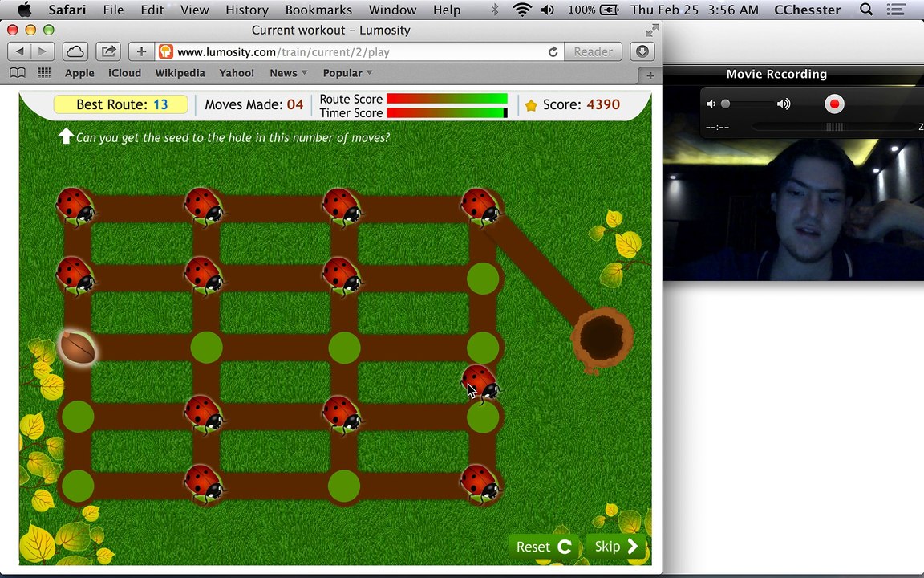Click the battery status icon
The image size is (924, 578).
pos(610,10)
